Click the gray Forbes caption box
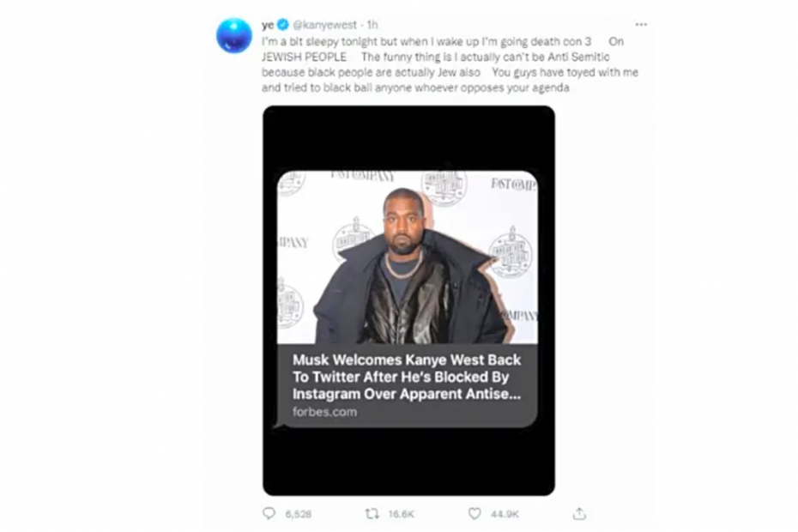 [x=407, y=385]
